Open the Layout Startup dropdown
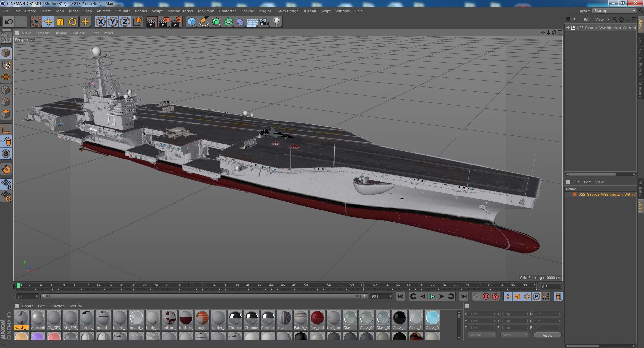This screenshot has width=644, height=348. (614, 11)
